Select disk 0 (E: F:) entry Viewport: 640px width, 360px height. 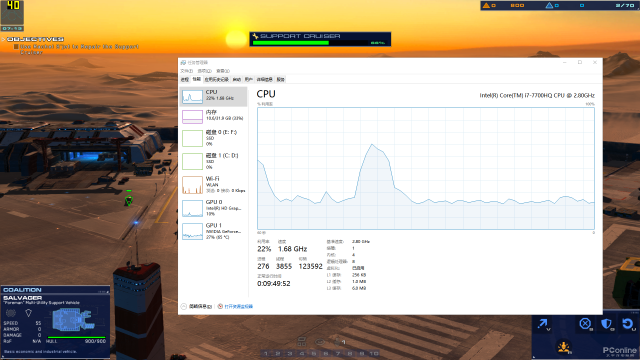[213, 138]
